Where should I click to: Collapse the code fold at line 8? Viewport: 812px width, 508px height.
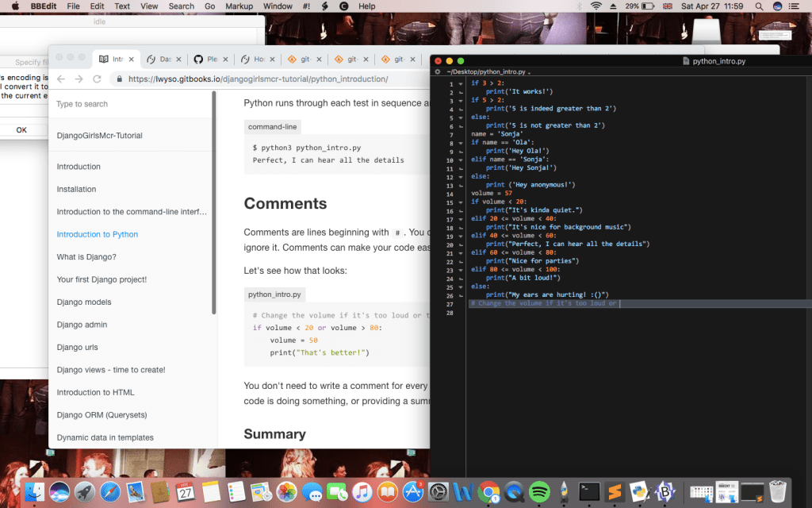(x=461, y=142)
